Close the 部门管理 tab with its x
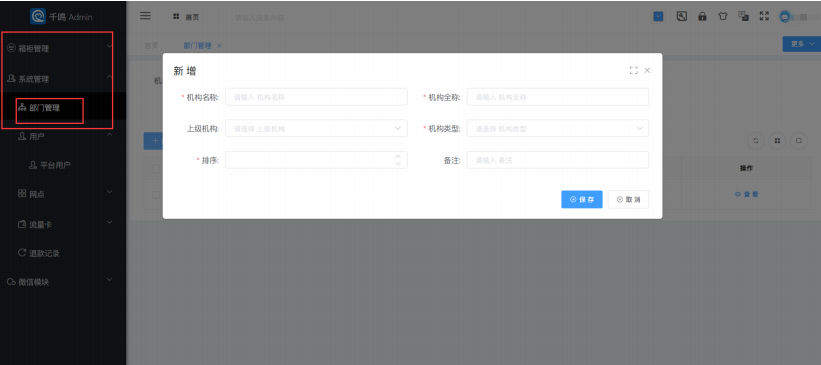This screenshot has height=365, width=821. click(219, 46)
